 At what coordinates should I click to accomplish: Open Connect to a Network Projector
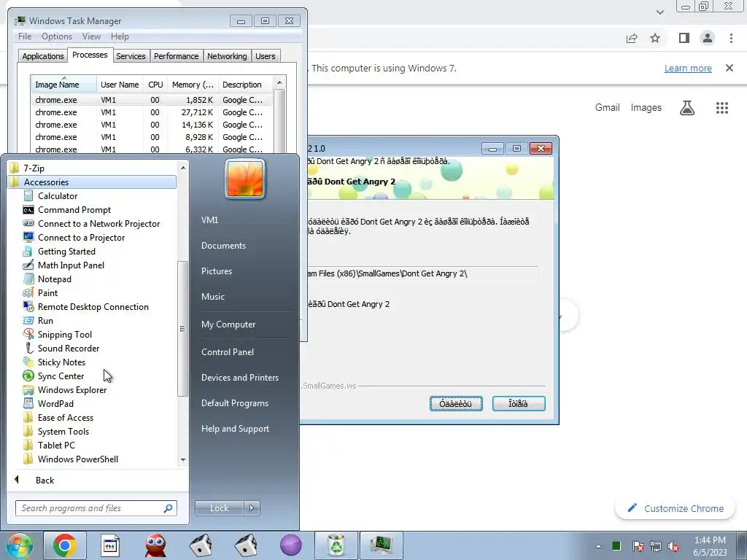coord(98,223)
